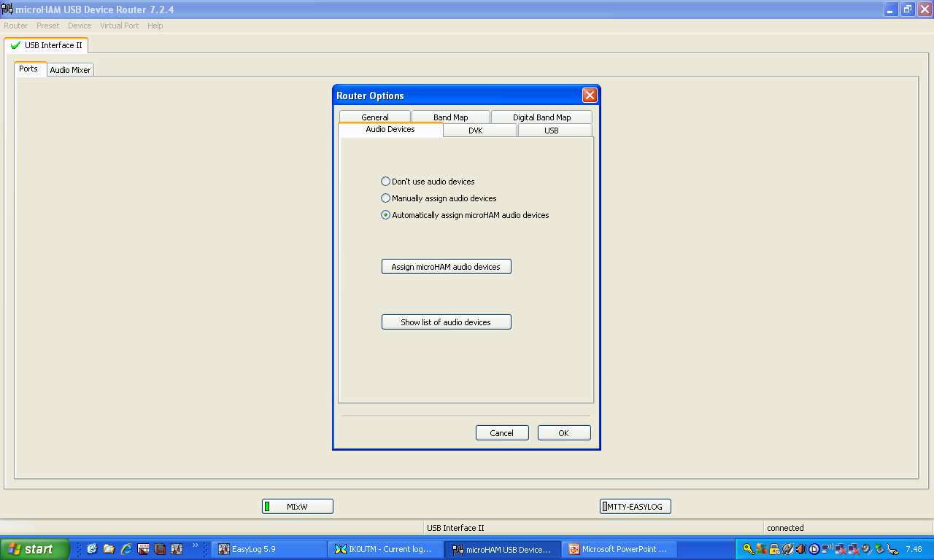The height and width of the screenshot is (560, 934).
Task: Restore down the microHAM main window
Action: [908, 9]
